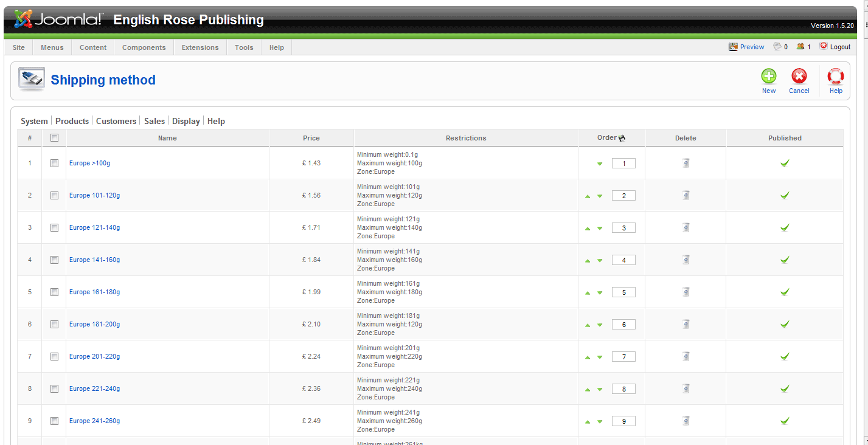Delete the Europe 121-140g shipping method
The image size is (868, 445).
point(686,227)
